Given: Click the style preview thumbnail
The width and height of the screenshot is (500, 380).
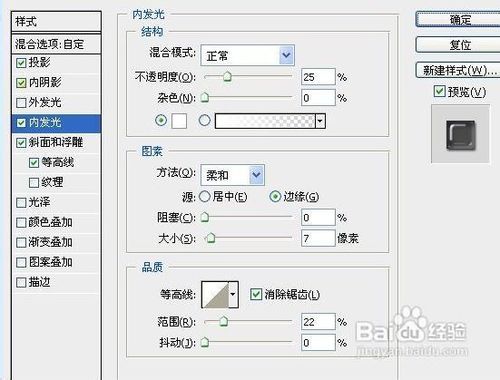Looking at the screenshot, I should pyautogui.click(x=461, y=134).
